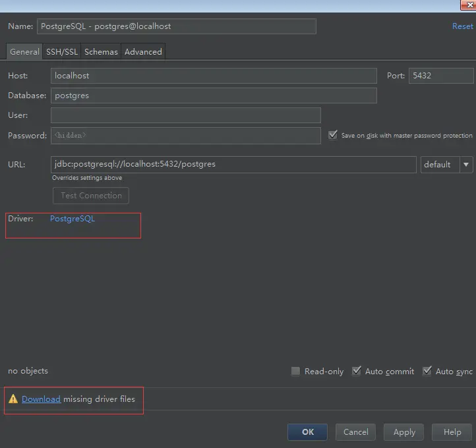Viewport: 476px width, 448px height.
Task: Edit the JDBC URL field
Action: click(233, 165)
